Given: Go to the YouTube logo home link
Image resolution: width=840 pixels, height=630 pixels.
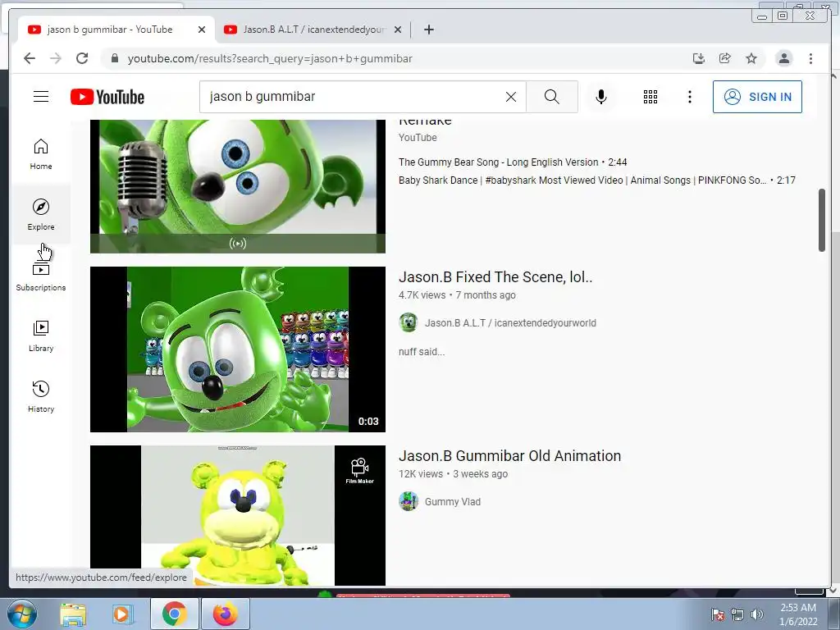Looking at the screenshot, I should click(x=107, y=97).
